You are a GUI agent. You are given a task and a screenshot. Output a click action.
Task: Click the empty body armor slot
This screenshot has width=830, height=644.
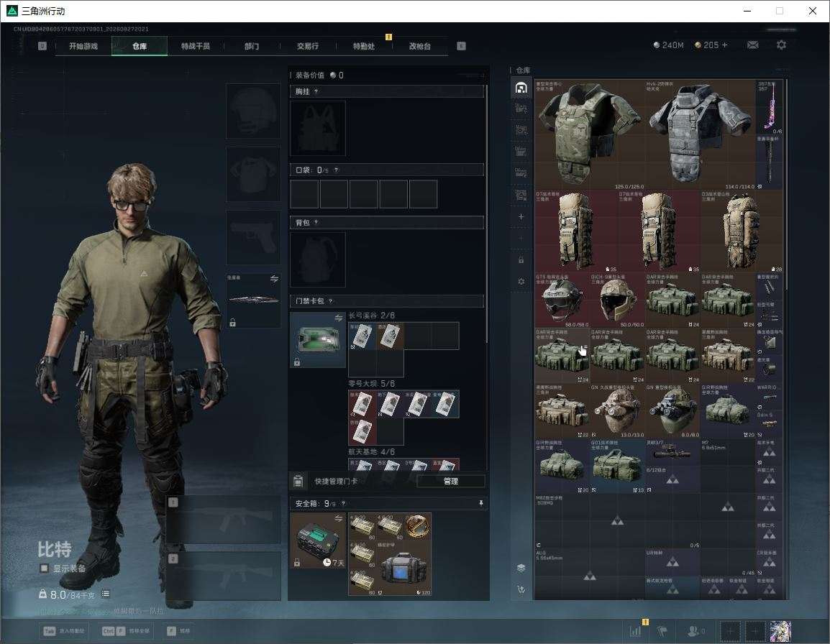(253, 174)
